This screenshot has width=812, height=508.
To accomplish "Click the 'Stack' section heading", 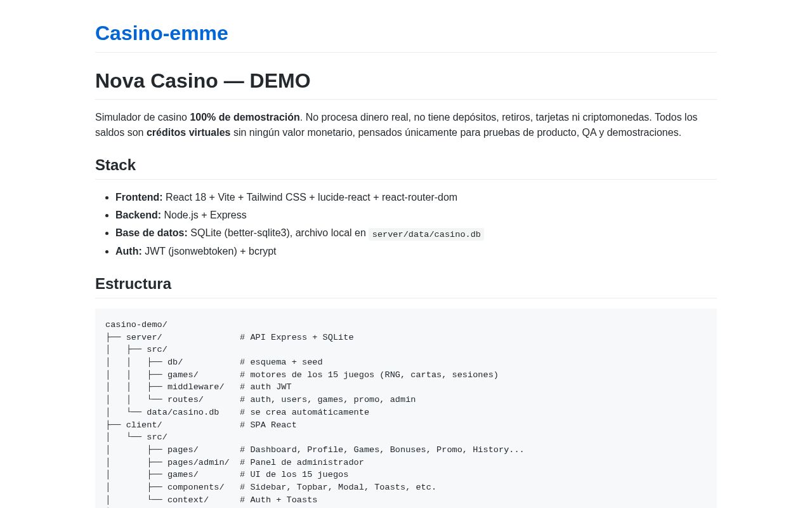I will pyautogui.click(x=115, y=165).
